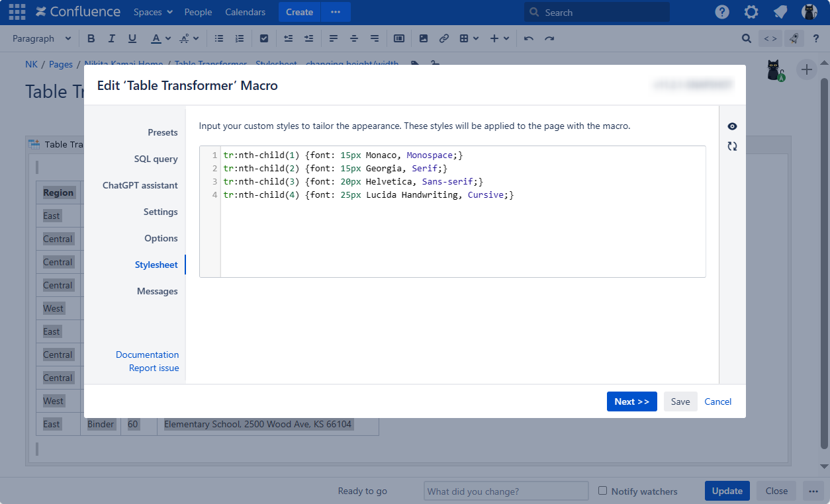Open the Messages tab
The image size is (830, 504).
(x=158, y=291)
